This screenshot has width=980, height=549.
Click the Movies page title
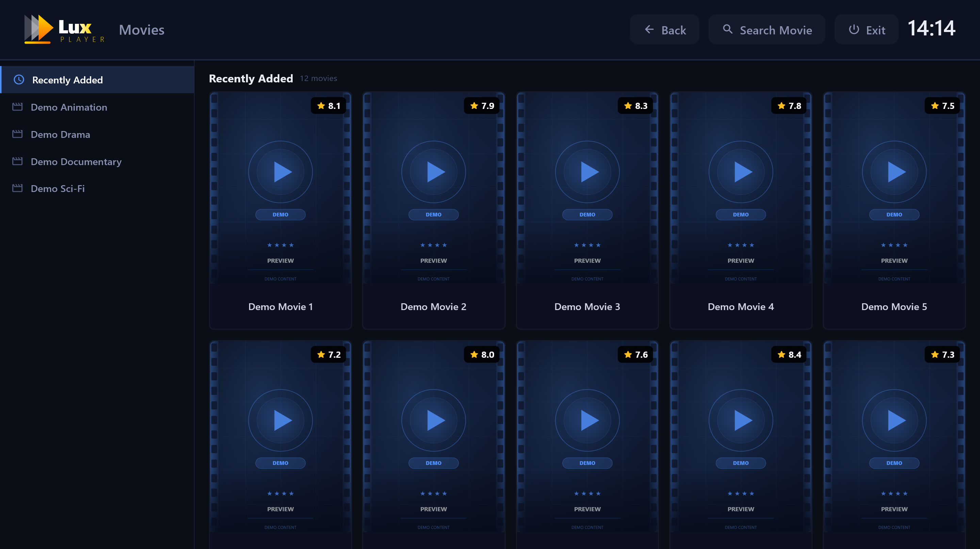pyautogui.click(x=142, y=30)
